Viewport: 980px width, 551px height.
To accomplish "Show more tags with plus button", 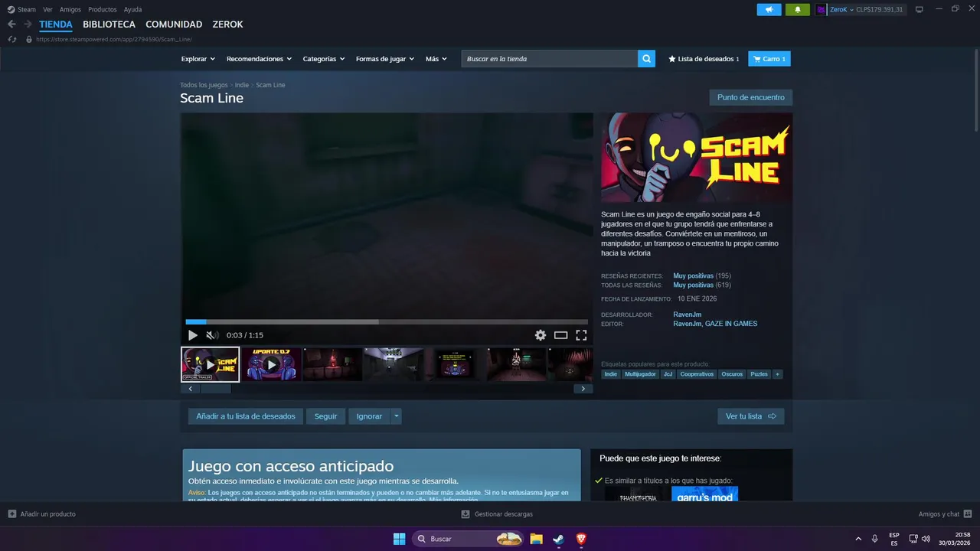I will (777, 374).
